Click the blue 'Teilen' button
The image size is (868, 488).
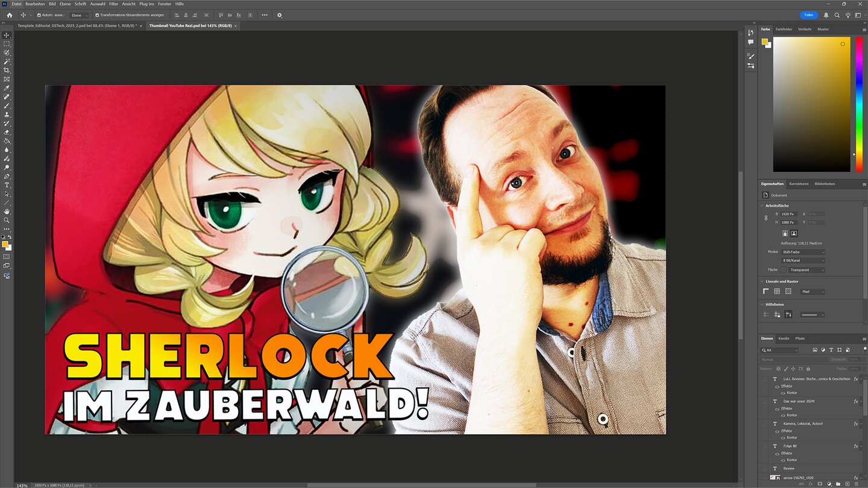coord(808,15)
